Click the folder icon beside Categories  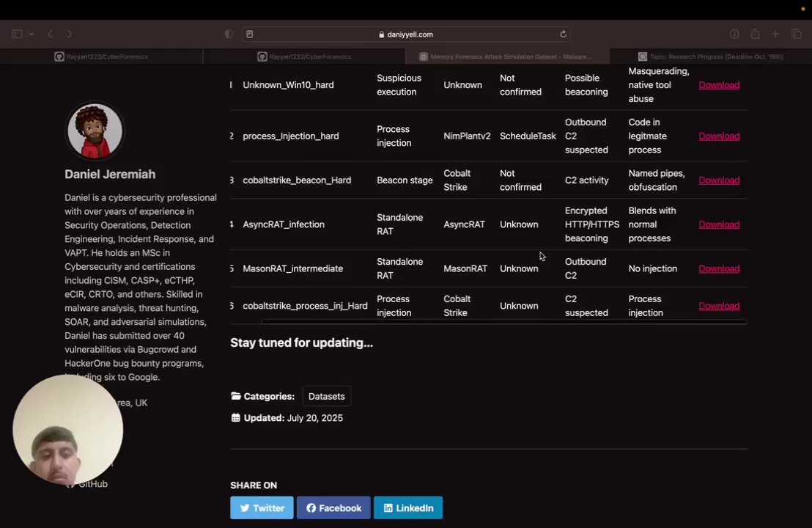(236, 397)
